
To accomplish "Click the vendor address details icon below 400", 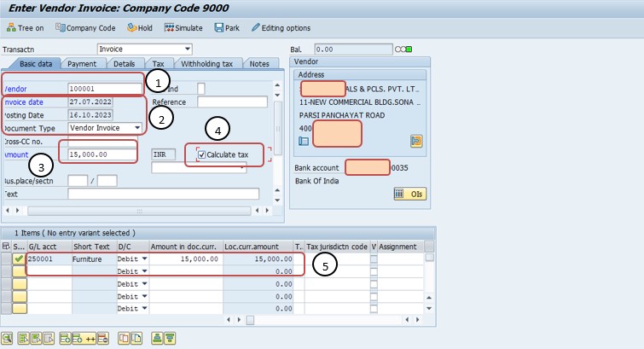I will pyautogui.click(x=304, y=142).
